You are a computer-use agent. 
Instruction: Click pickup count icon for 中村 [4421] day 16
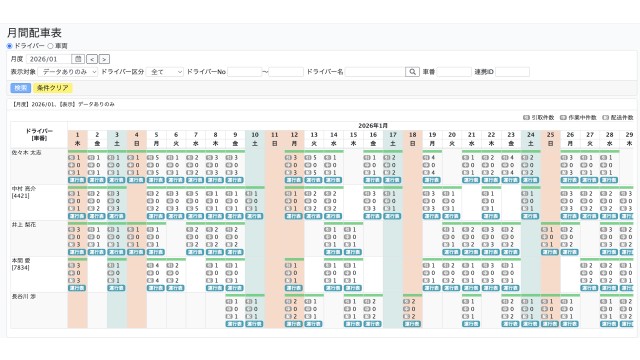367,193
